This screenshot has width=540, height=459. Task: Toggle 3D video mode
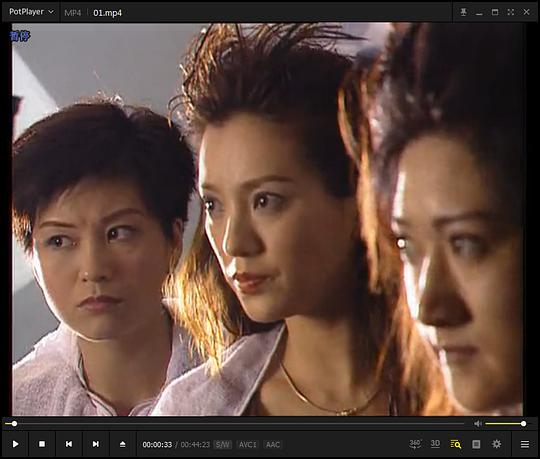click(435, 444)
